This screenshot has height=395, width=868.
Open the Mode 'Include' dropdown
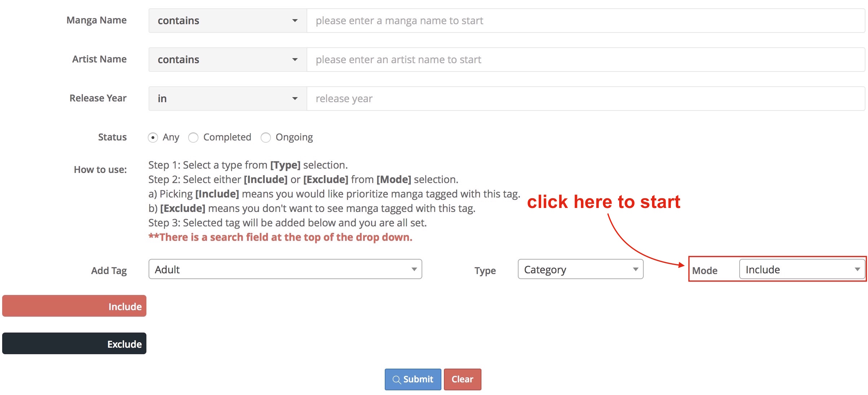click(802, 269)
